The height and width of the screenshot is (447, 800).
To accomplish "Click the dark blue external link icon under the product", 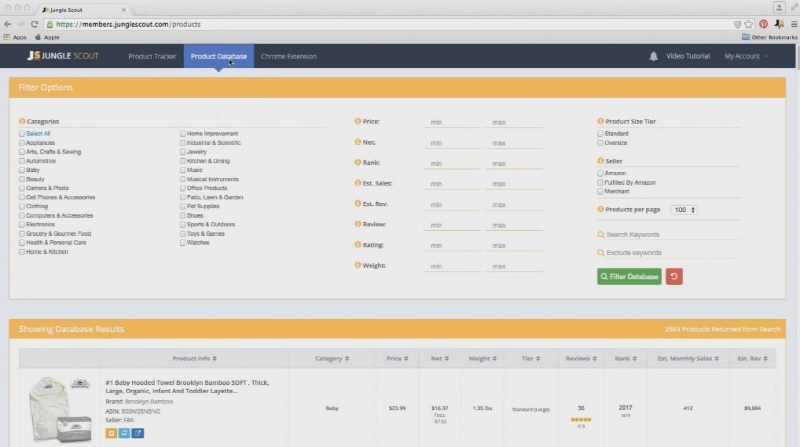I will click(138, 433).
